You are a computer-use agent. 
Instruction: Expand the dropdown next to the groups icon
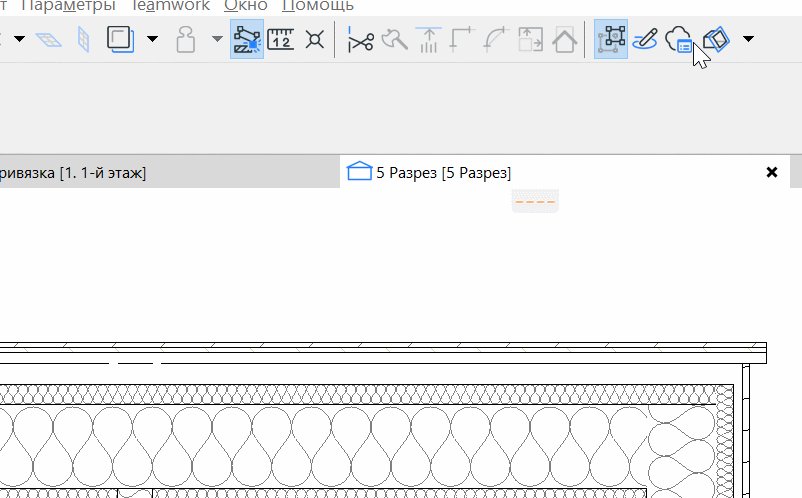point(217,39)
